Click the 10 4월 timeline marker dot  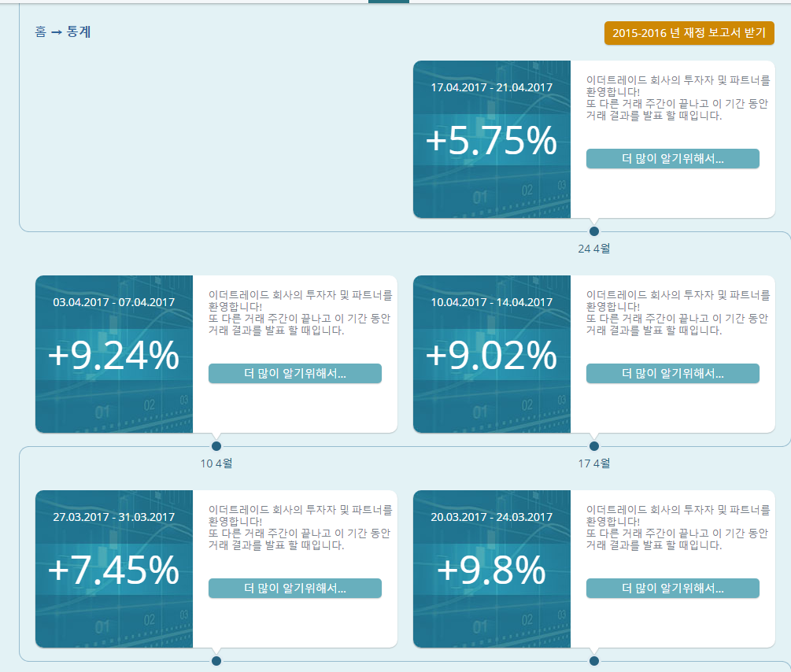click(216, 445)
